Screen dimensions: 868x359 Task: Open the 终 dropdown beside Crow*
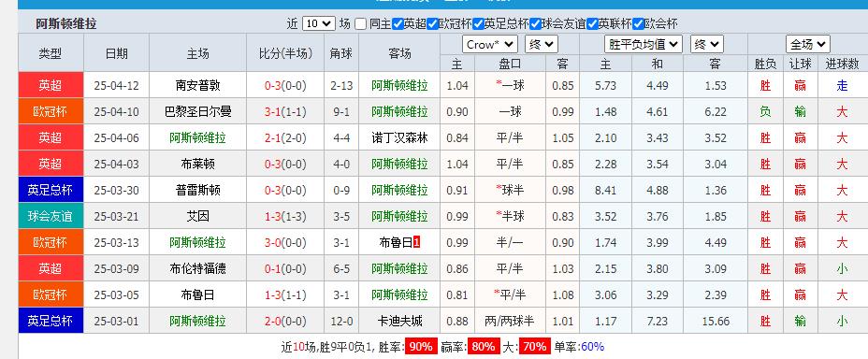tap(542, 44)
